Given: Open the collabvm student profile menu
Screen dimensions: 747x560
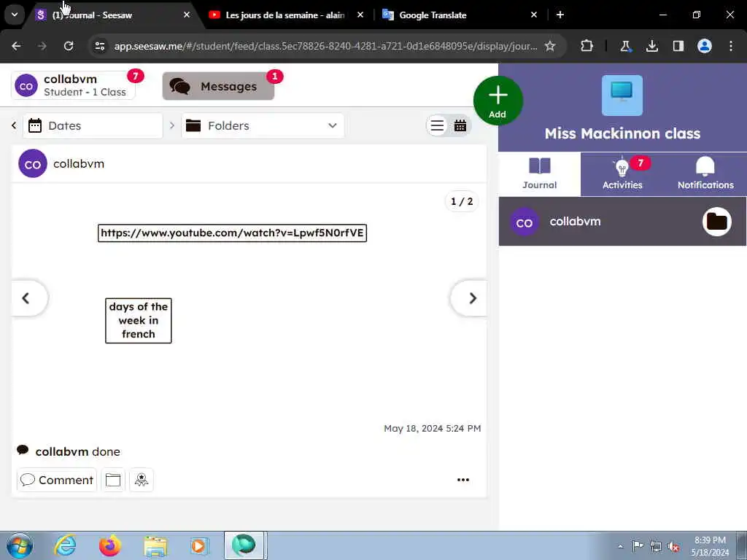Looking at the screenshot, I should pyautogui.click(x=73, y=86).
